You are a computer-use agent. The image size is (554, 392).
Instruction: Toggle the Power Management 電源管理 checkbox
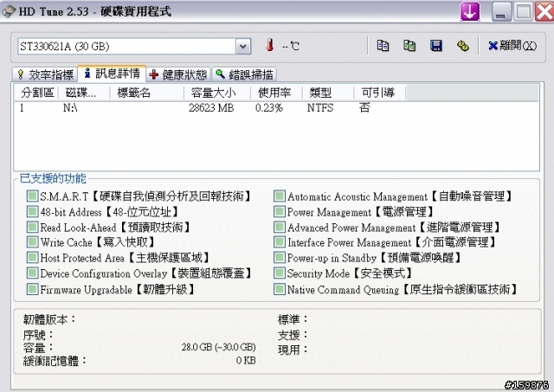[280, 211]
